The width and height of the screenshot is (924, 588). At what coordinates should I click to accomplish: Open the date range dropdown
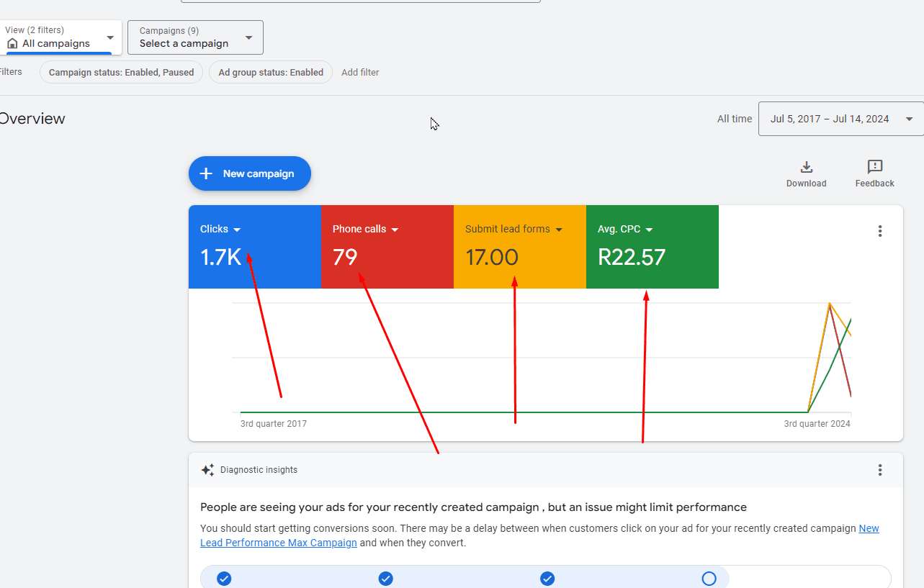[x=840, y=119]
